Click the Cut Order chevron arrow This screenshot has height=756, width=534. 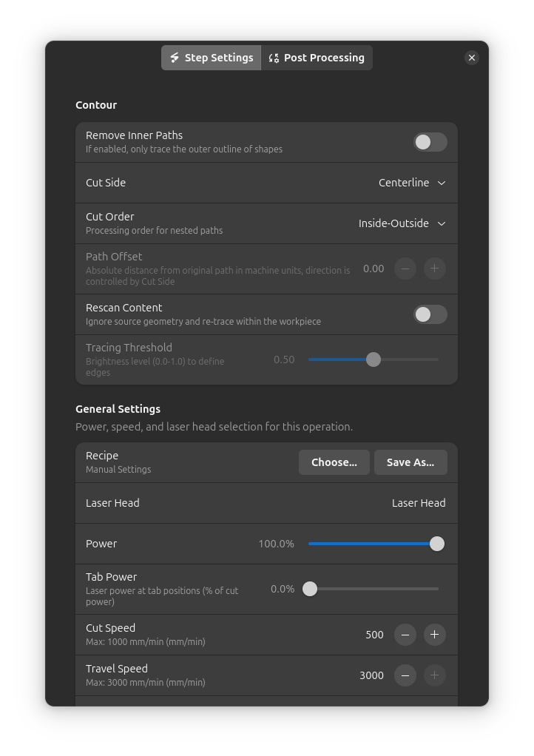click(442, 223)
